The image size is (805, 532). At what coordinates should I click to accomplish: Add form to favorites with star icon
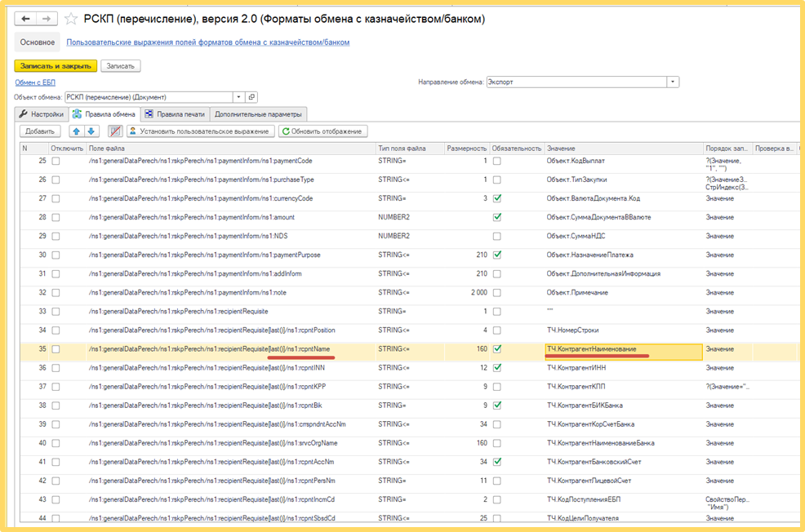pyautogui.click(x=71, y=20)
